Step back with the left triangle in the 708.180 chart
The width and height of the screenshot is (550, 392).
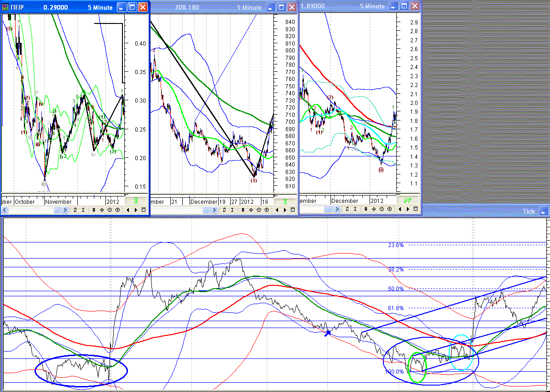[x=277, y=210]
